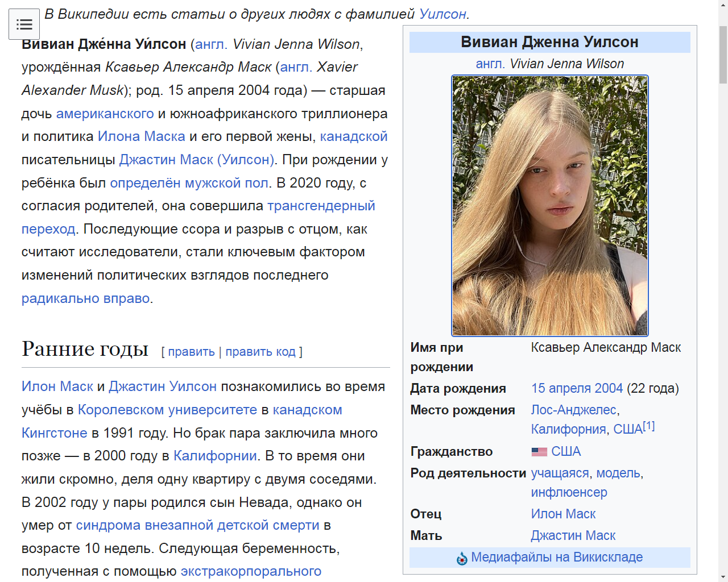The height and width of the screenshot is (582, 728).
Task: Click the "Мать" infobox label
Action: (427, 535)
